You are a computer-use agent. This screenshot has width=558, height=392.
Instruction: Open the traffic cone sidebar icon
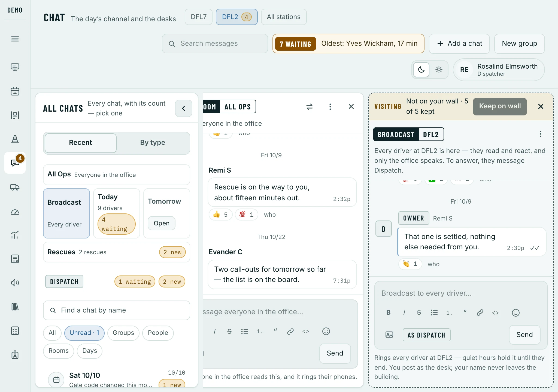[15, 139]
